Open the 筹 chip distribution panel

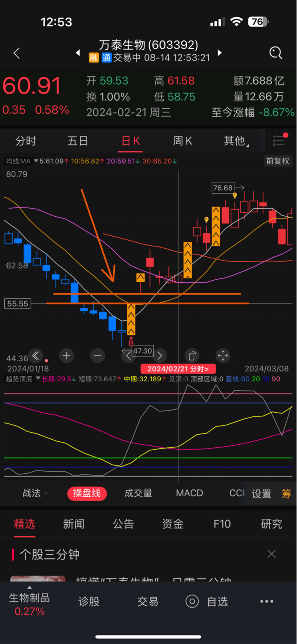286,494
